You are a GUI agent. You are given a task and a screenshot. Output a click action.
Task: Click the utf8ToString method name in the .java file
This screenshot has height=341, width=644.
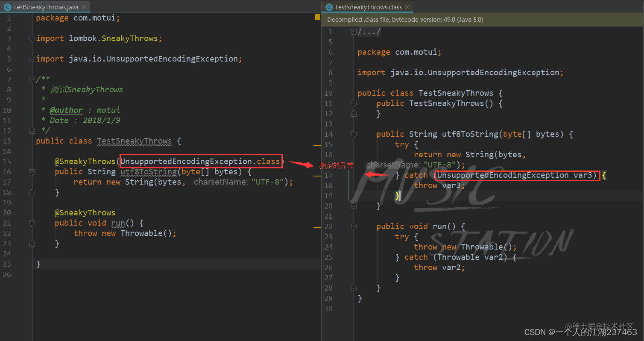click(149, 172)
